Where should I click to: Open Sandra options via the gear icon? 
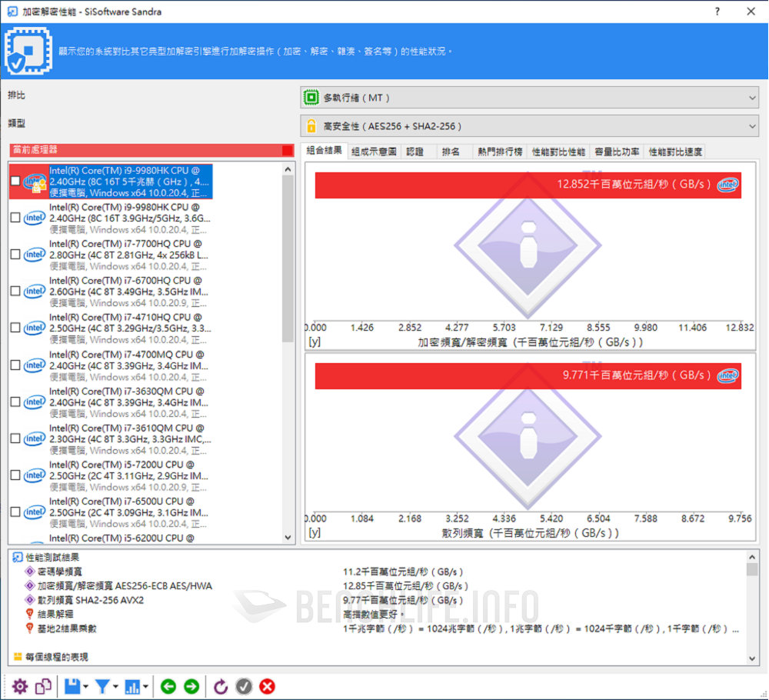20,686
